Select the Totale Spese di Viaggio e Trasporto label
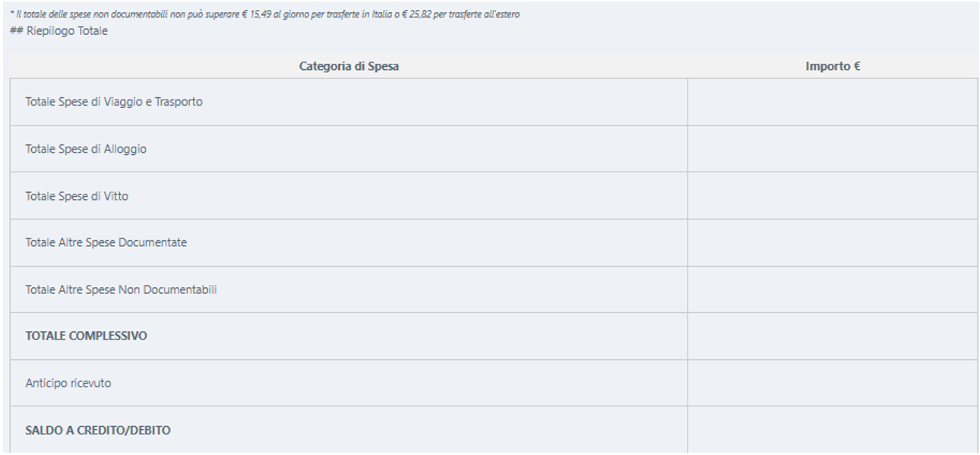 114,102
